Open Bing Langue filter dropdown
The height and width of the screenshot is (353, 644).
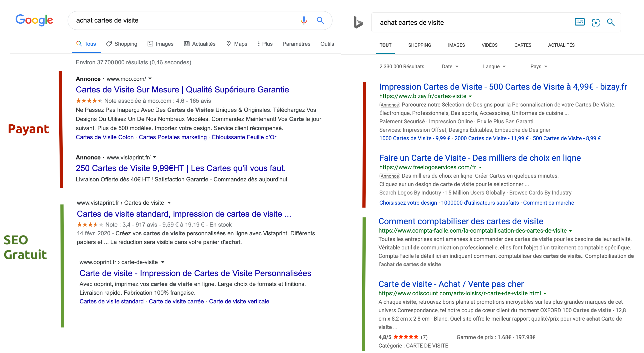494,66
